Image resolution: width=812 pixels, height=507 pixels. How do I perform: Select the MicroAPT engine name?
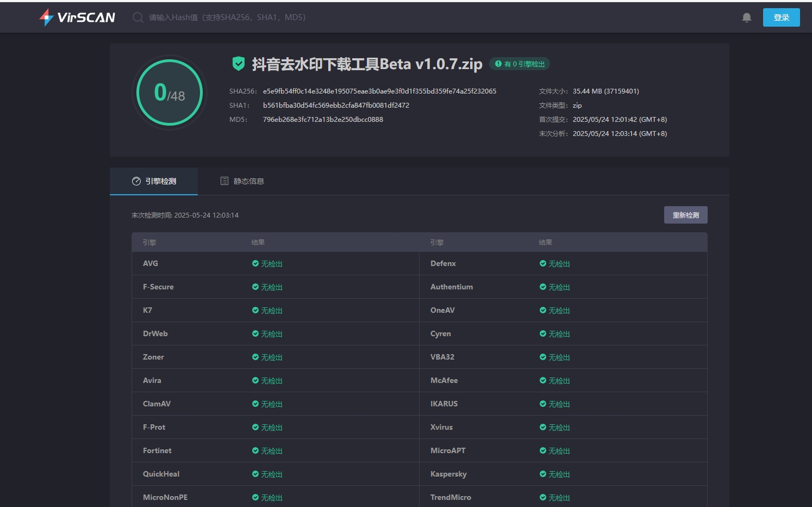448,450
